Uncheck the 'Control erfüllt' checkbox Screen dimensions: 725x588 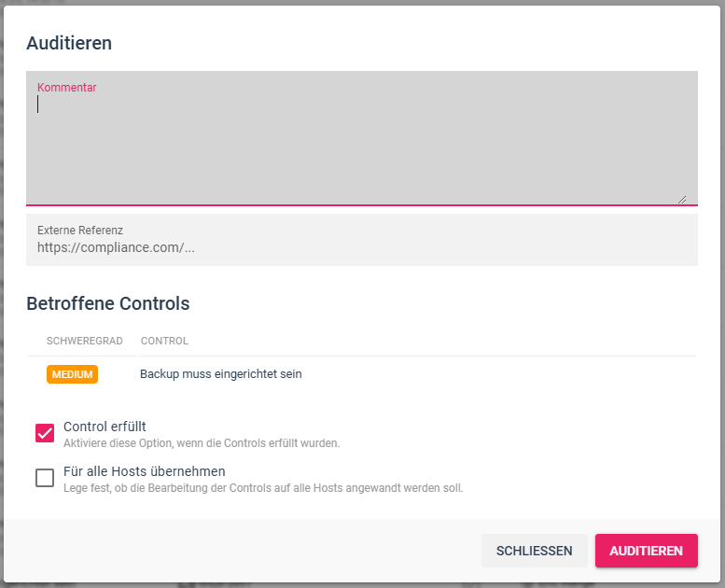pos(45,433)
